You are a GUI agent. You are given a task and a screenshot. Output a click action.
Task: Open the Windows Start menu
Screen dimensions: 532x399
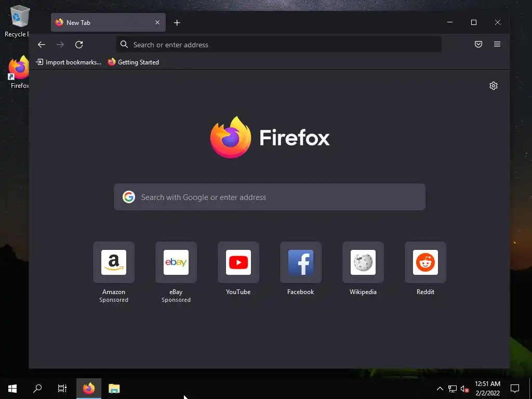click(12, 389)
